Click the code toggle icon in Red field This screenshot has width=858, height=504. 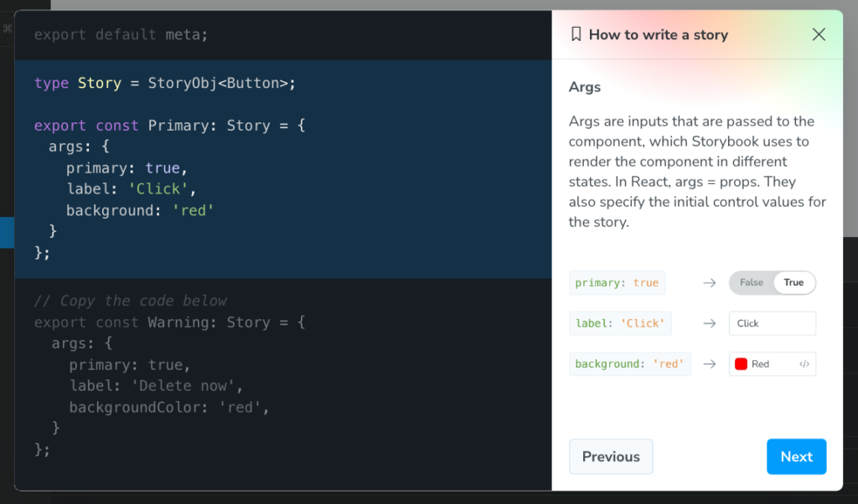pos(804,364)
